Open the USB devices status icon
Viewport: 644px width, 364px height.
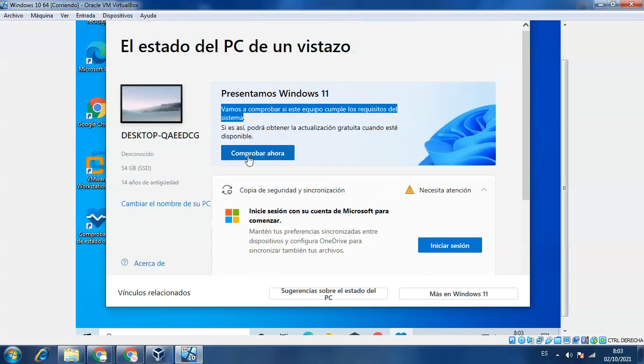coord(548,340)
